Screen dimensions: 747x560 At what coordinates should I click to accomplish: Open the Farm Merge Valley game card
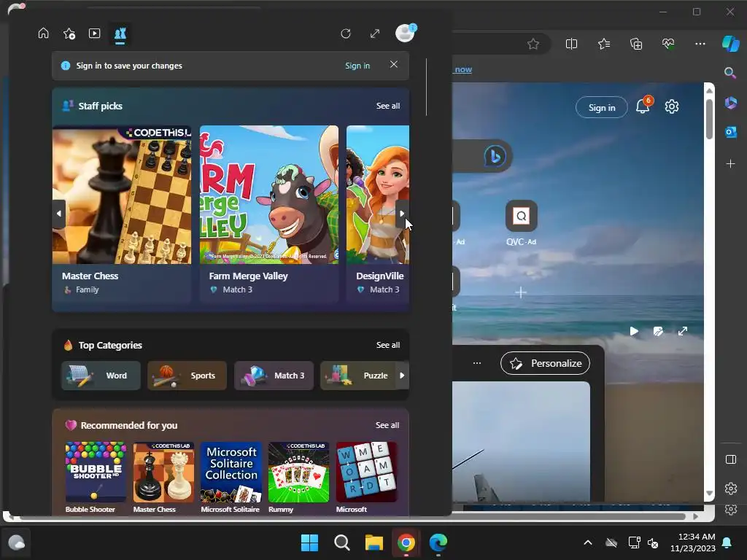(x=269, y=214)
